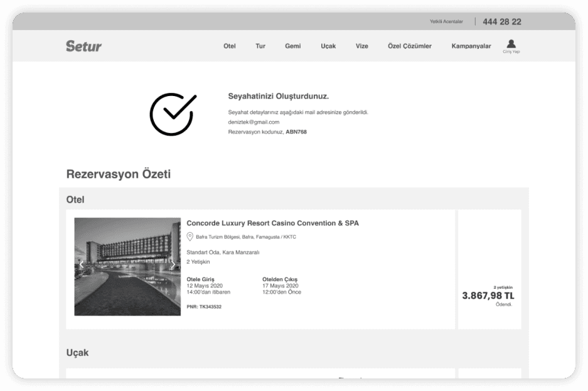Click the phone number 444 28 22
This screenshot has height=391, width=588.
[502, 22]
